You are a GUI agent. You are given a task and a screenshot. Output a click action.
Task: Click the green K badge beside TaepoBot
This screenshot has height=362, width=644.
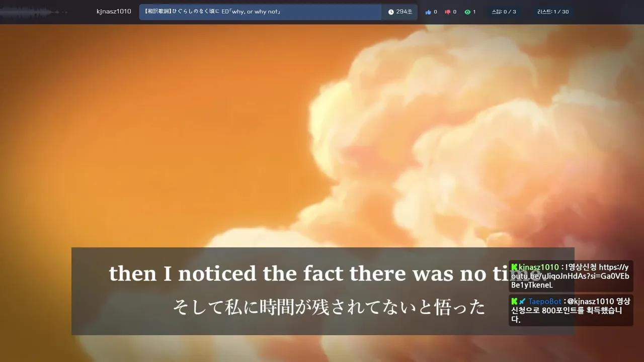pos(514,301)
